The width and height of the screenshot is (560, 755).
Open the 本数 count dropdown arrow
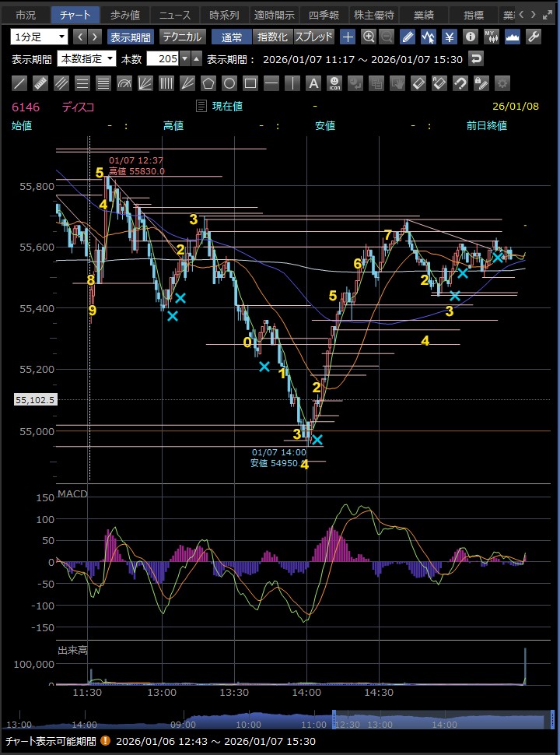[x=184, y=59]
